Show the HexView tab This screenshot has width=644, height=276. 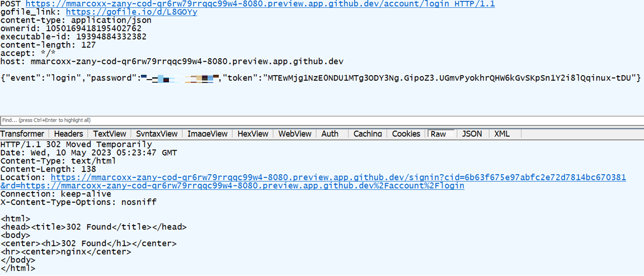(253, 134)
